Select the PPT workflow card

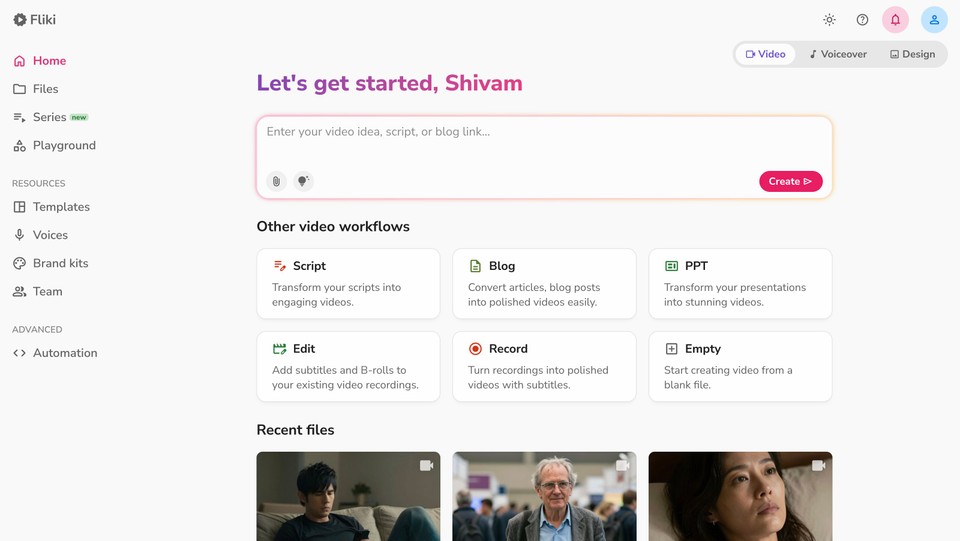coord(740,283)
